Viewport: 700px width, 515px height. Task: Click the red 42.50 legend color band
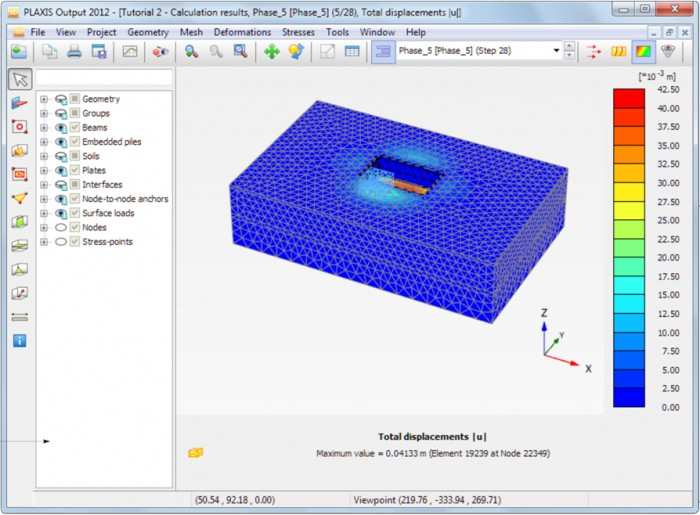[629, 99]
